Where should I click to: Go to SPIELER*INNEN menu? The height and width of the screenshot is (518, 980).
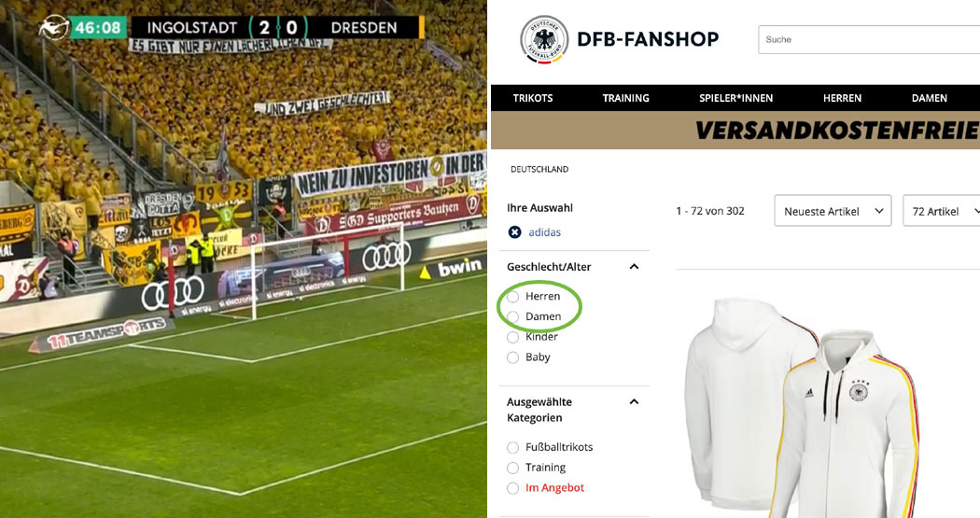tap(735, 98)
